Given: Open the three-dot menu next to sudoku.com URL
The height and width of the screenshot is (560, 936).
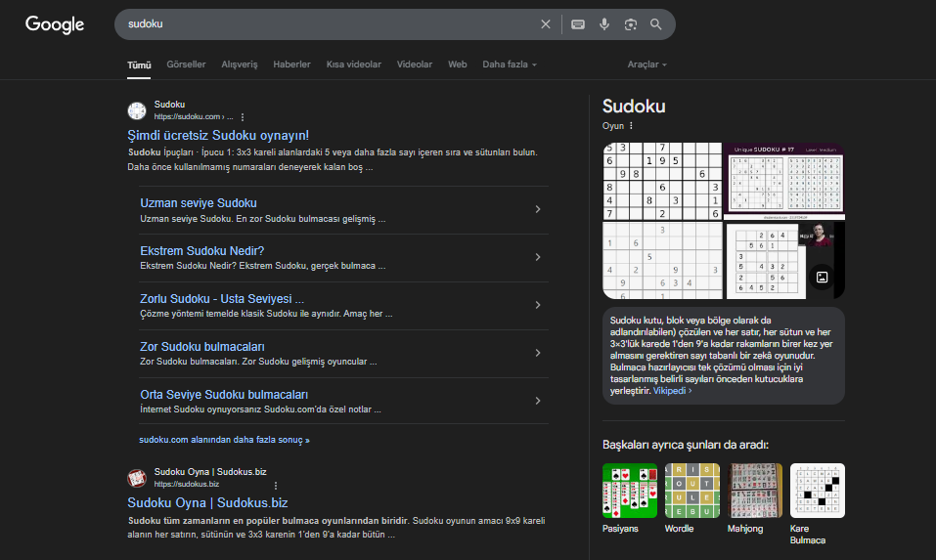Looking at the screenshot, I should (x=243, y=117).
